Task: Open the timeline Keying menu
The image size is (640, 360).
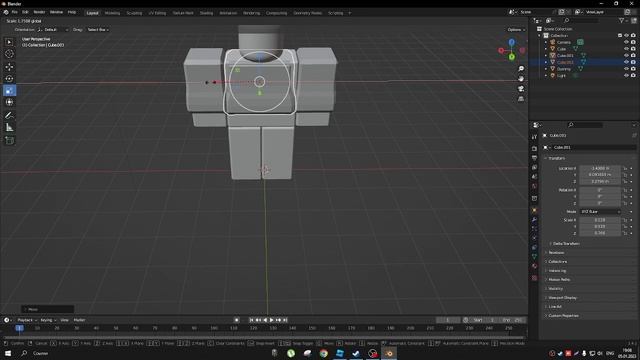Action: pyautogui.click(x=48, y=320)
